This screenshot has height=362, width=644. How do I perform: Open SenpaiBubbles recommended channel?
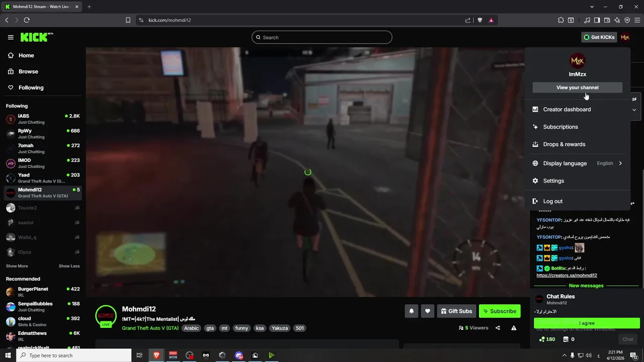tap(43, 307)
